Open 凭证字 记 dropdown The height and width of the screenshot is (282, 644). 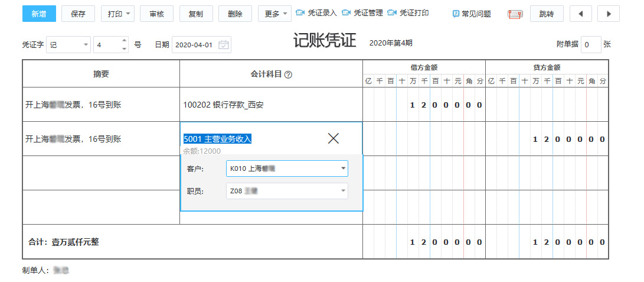(x=68, y=45)
